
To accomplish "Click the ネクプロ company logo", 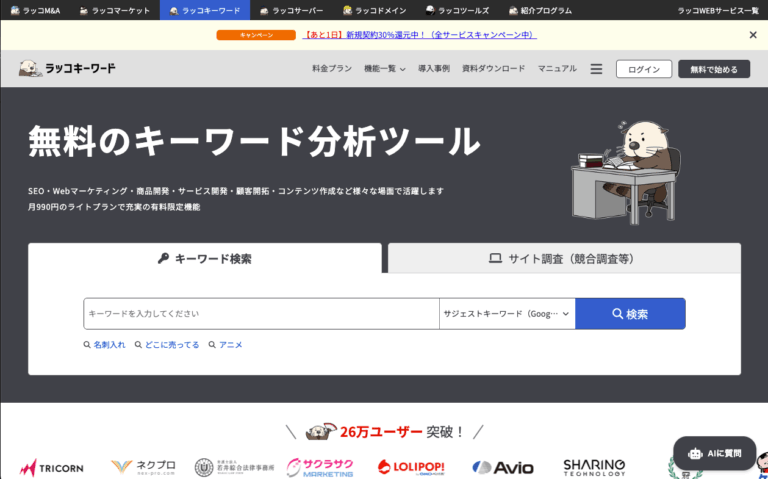I will pos(143,467).
